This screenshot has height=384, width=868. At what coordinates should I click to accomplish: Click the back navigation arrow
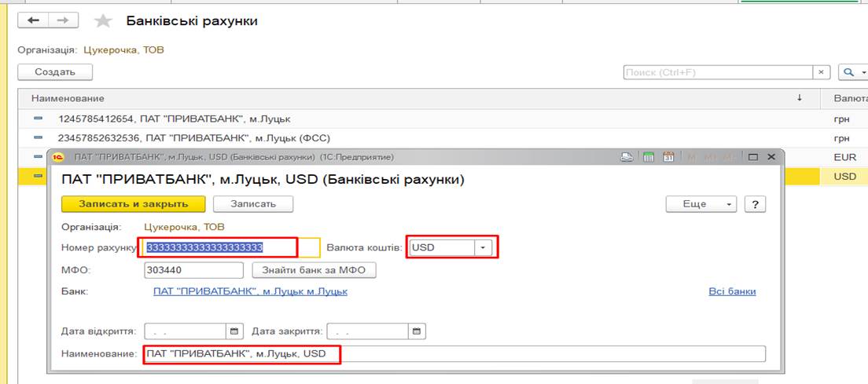pyautogui.click(x=33, y=20)
